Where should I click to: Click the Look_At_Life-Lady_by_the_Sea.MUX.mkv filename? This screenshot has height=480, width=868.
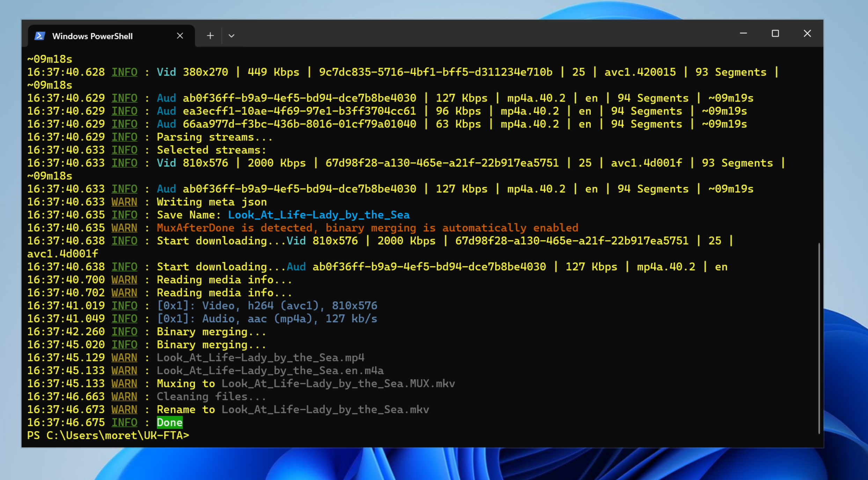(338, 384)
